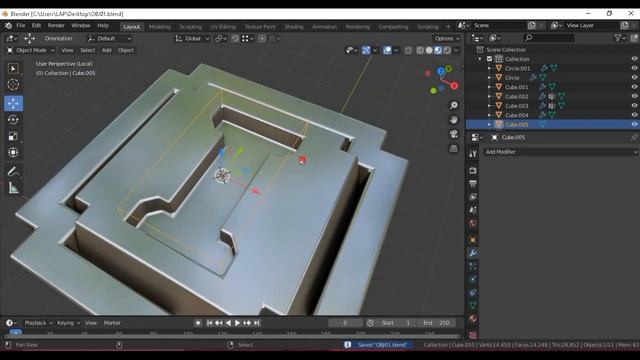The width and height of the screenshot is (640, 360).
Task: Open the Object Mode dropdown
Action: (31, 50)
